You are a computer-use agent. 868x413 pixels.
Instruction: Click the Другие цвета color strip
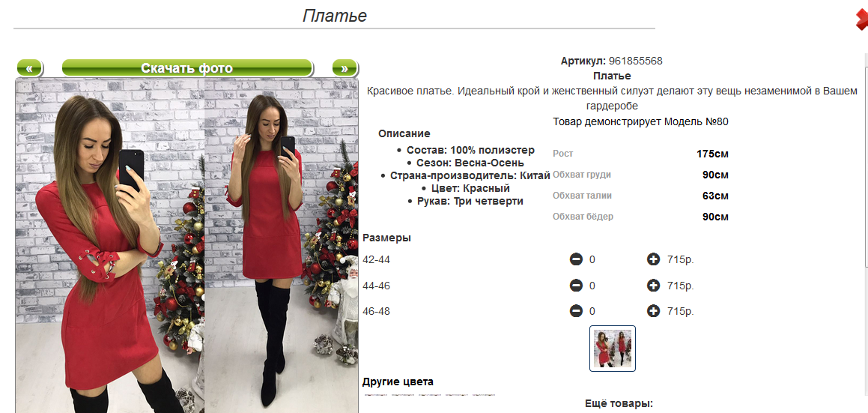tap(429, 395)
